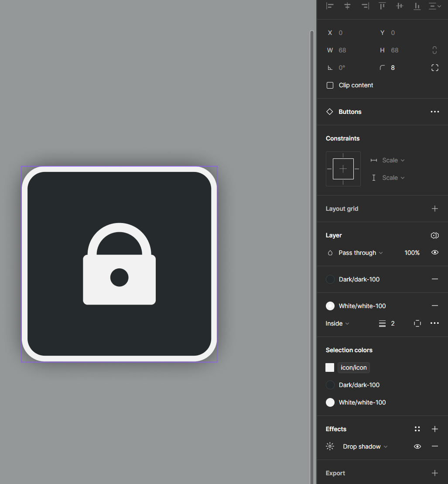Click the width field showing 68
Image resolution: width=448 pixels, height=484 pixels.
point(349,50)
